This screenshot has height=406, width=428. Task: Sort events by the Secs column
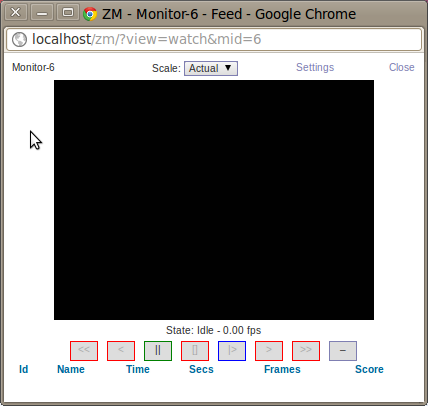tap(201, 369)
